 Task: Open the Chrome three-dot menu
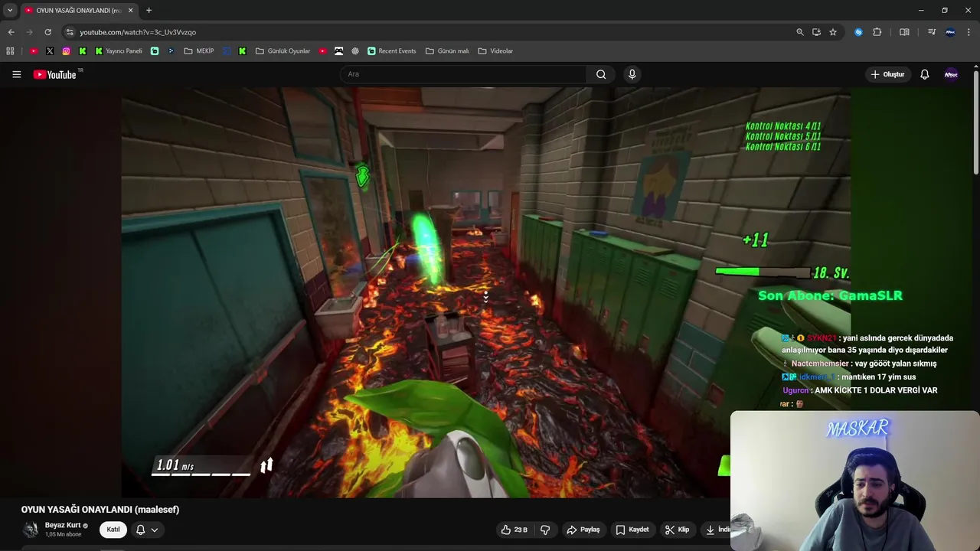tap(969, 32)
